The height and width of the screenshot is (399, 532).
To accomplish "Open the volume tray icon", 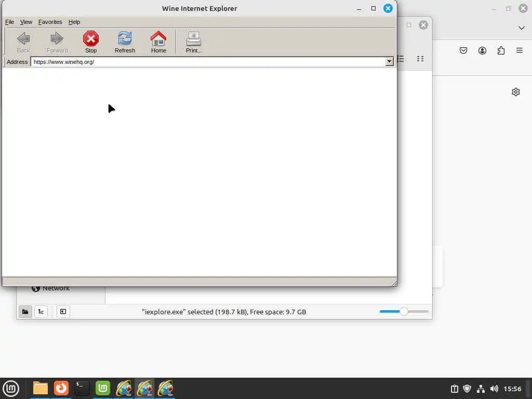I will click(494, 389).
